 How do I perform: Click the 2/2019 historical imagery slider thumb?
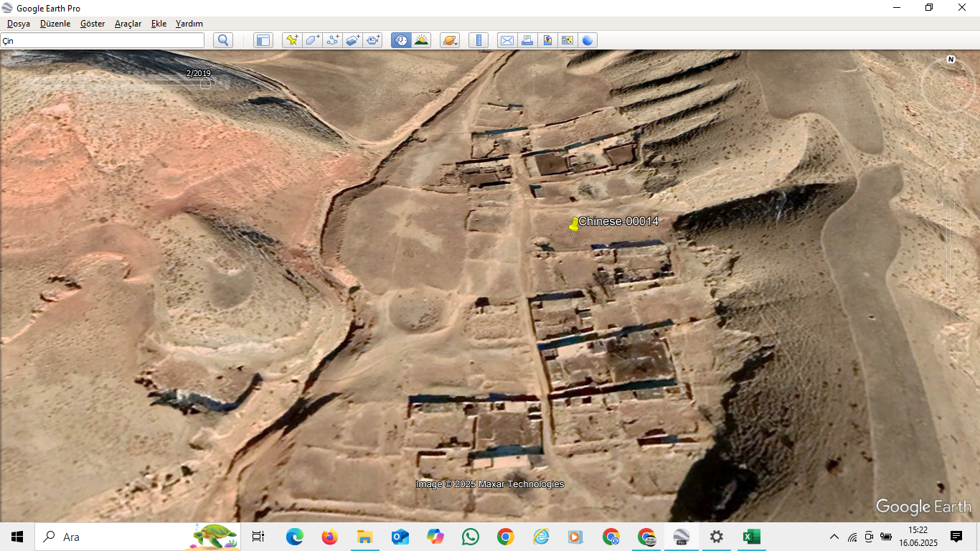point(205,83)
